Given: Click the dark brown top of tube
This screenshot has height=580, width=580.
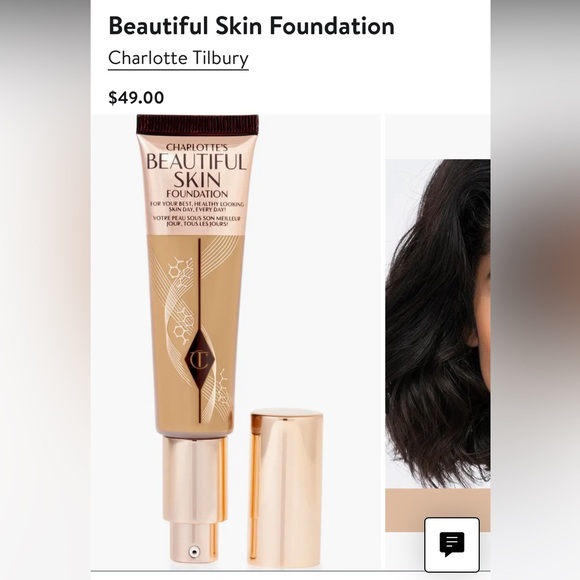Looking at the screenshot, I should pos(198,125).
